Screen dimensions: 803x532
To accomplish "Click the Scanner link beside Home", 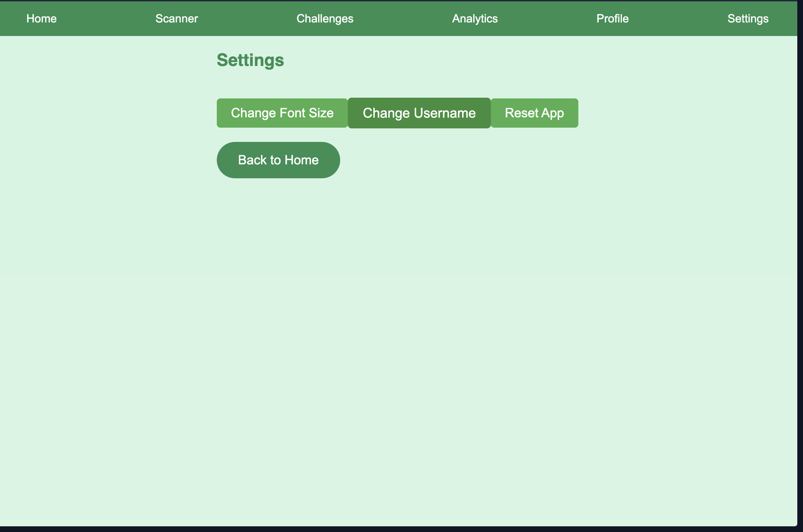I will point(177,19).
